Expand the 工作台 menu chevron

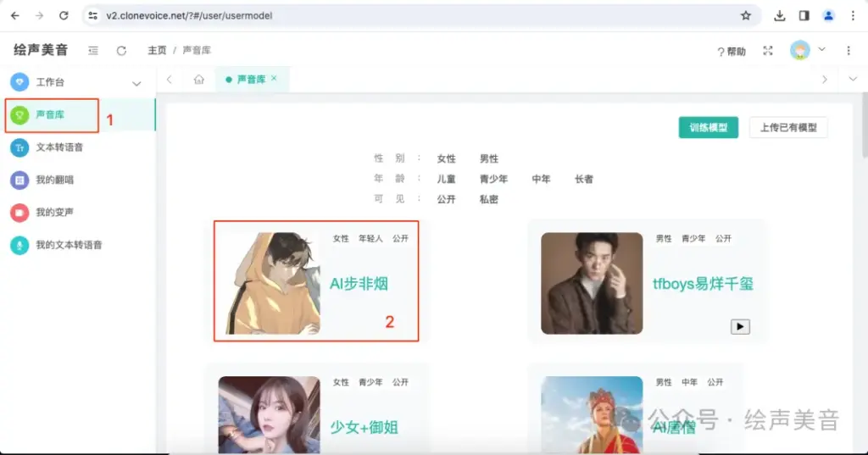(x=136, y=84)
